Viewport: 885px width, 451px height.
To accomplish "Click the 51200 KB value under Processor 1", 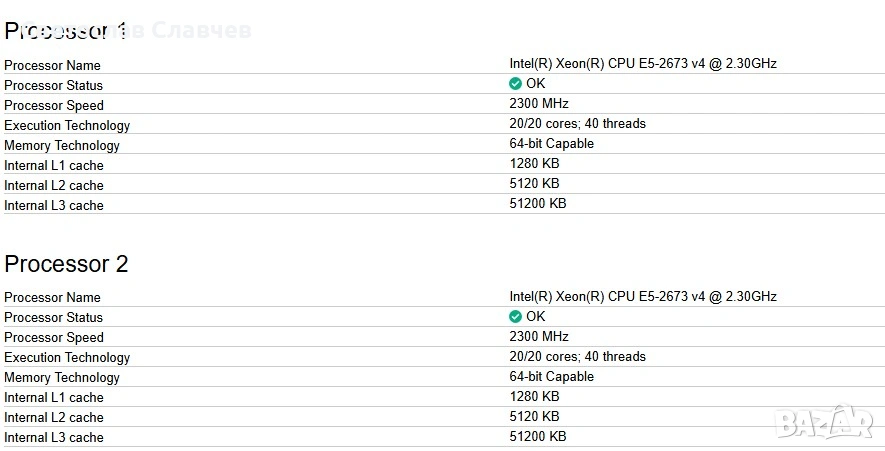I will click(538, 204).
